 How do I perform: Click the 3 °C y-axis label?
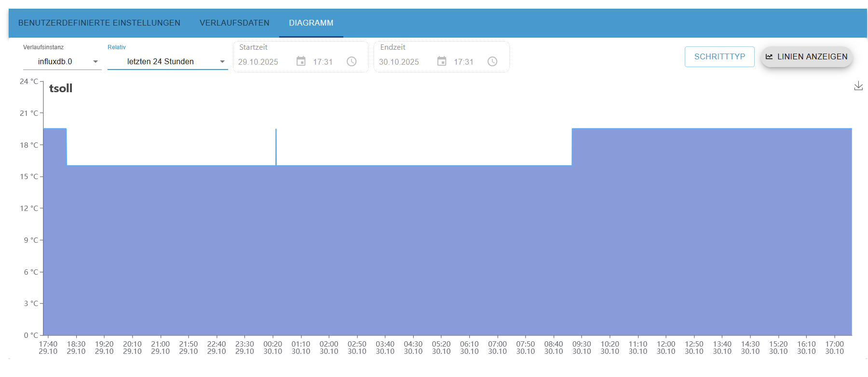coord(31,304)
